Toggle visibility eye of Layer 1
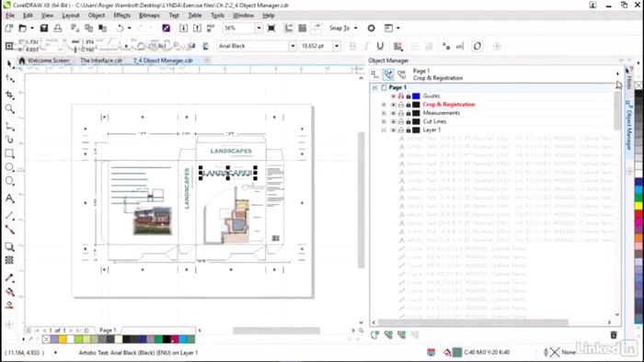Viewport: 644px width, 362px height. pyautogui.click(x=393, y=130)
